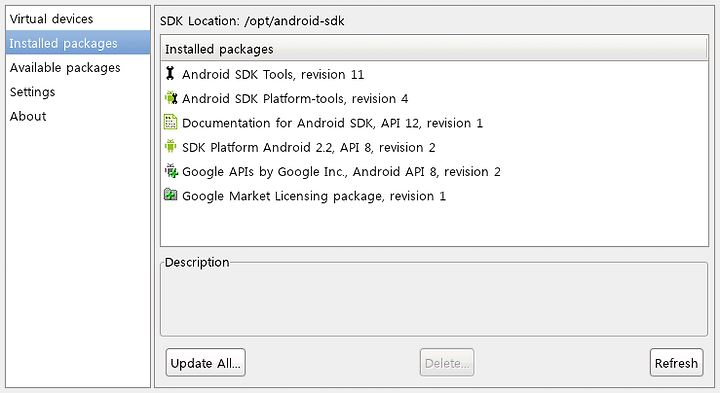Show the About page
The image size is (720, 393).
pos(78,116)
